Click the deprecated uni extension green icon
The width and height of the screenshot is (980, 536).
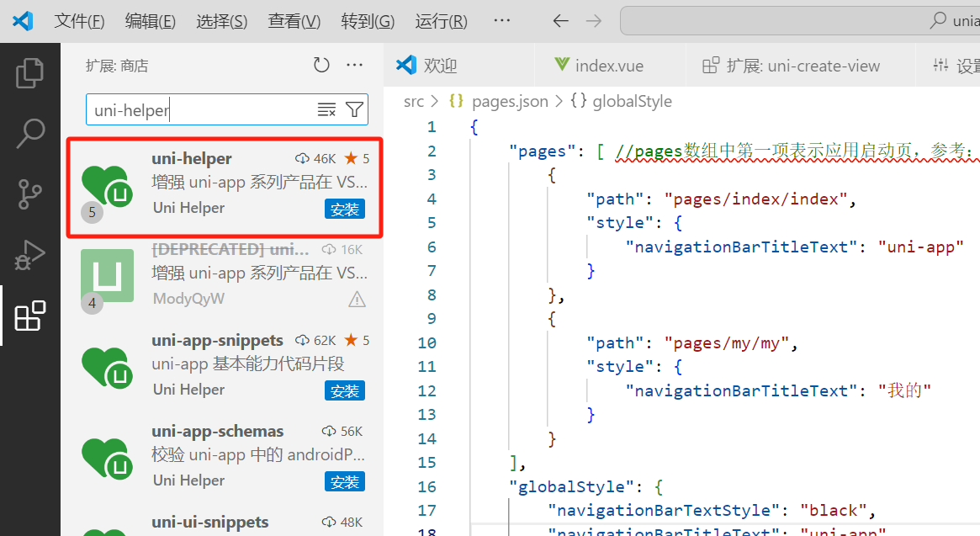[107, 275]
